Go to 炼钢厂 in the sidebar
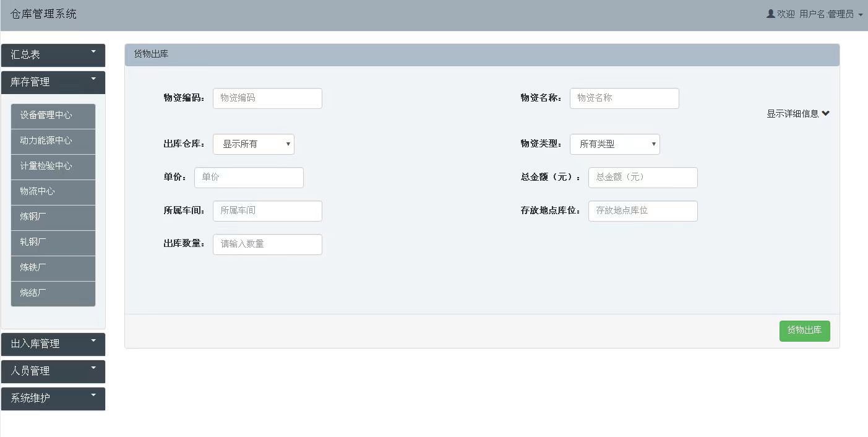This screenshot has width=868, height=437. [x=53, y=217]
